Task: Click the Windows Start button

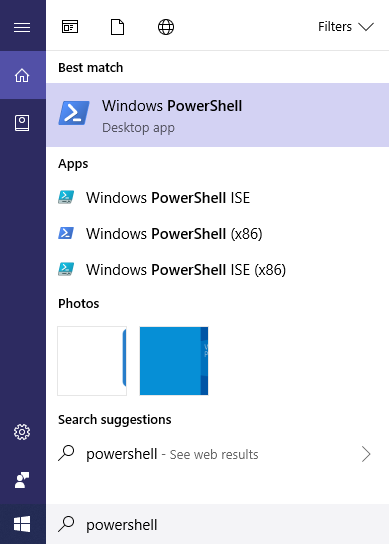Action: 22,524
